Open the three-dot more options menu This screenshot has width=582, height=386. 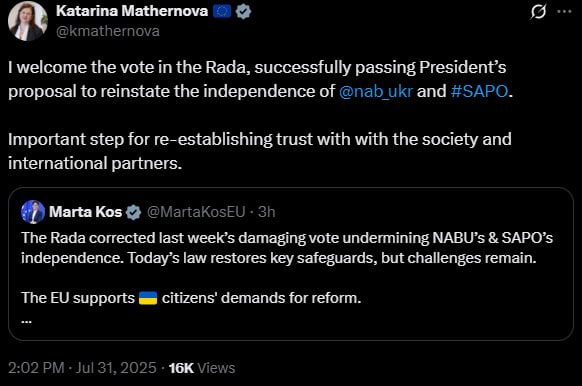(x=564, y=12)
